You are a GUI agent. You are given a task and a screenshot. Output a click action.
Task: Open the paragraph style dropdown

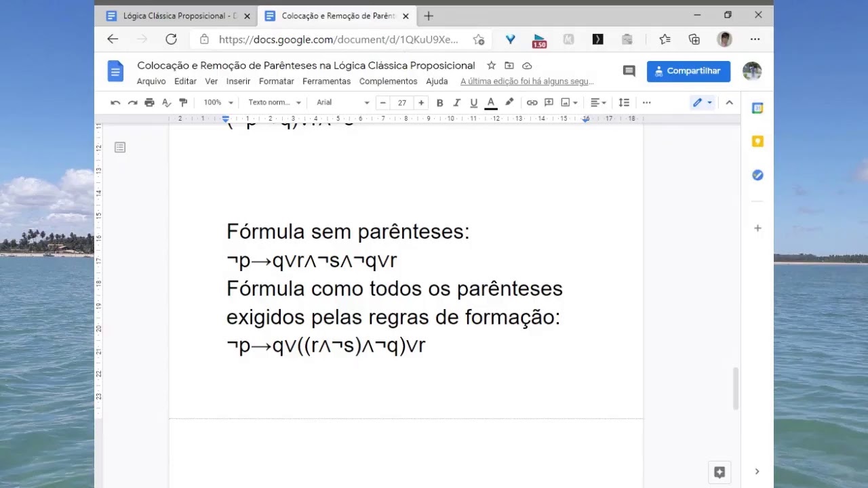[x=274, y=102]
